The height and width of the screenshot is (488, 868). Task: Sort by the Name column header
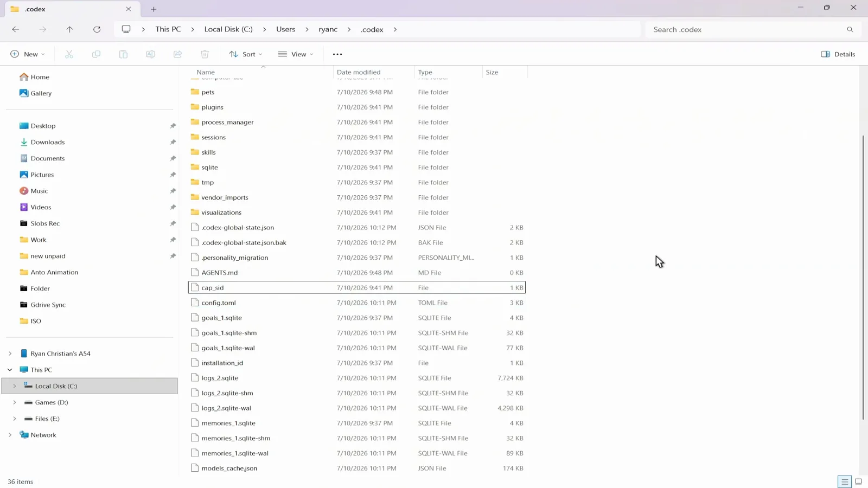pyautogui.click(x=260, y=72)
